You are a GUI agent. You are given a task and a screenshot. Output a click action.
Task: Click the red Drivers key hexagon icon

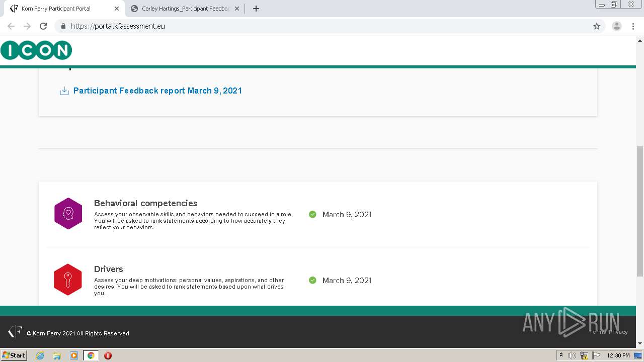(x=68, y=280)
